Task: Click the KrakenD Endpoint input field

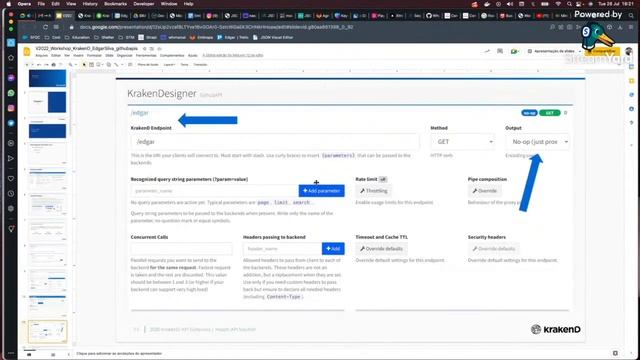Action: (275, 142)
